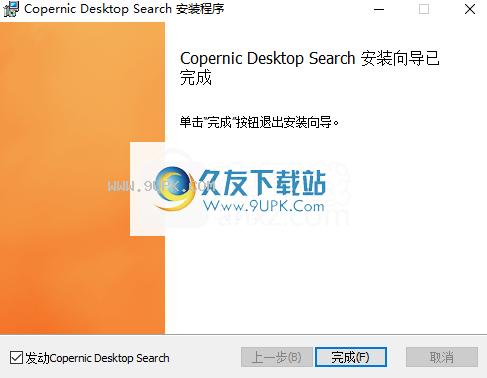Viewport: 487px width, 378px height.
Task: Click the window title 'Copernic Desktop Search 安装程序'
Action: (x=124, y=9)
